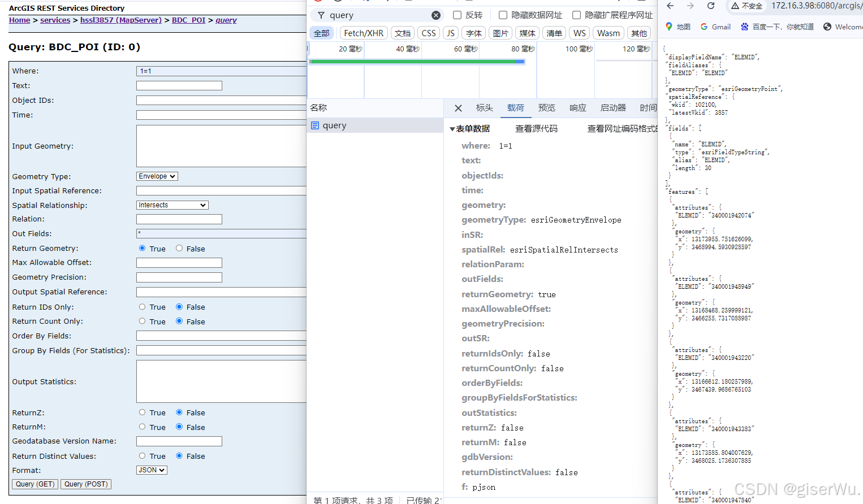
Task: Click the Output Statistics text area
Action: (x=221, y=381)
